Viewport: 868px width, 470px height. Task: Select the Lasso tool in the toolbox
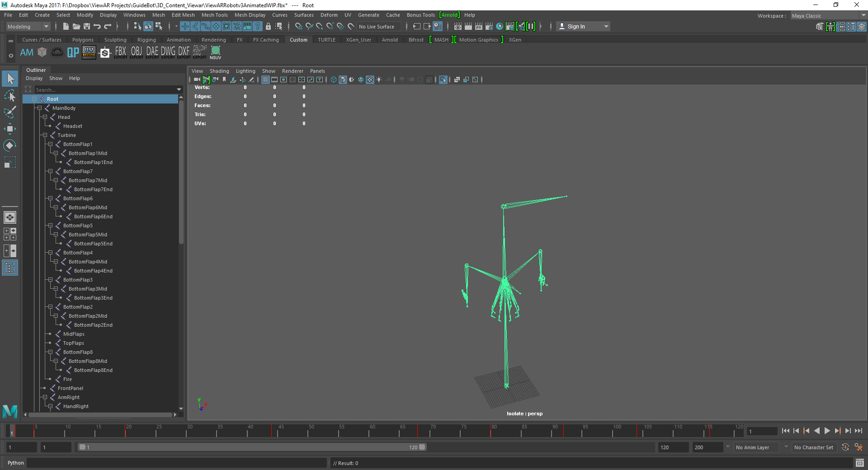10,96
